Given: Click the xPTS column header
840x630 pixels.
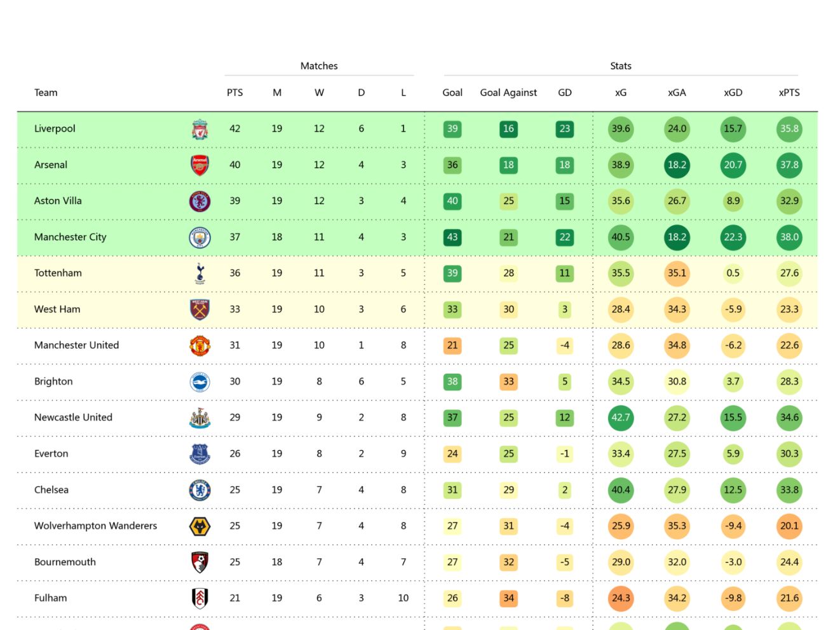Looking at the screenshot, I should pos(789,93).
